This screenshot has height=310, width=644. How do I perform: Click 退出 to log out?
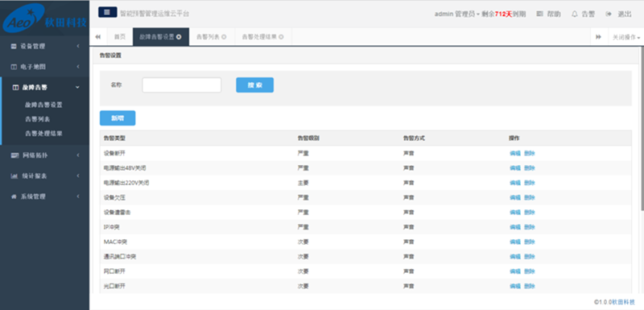pyautogui.click(x=625, y=14)
